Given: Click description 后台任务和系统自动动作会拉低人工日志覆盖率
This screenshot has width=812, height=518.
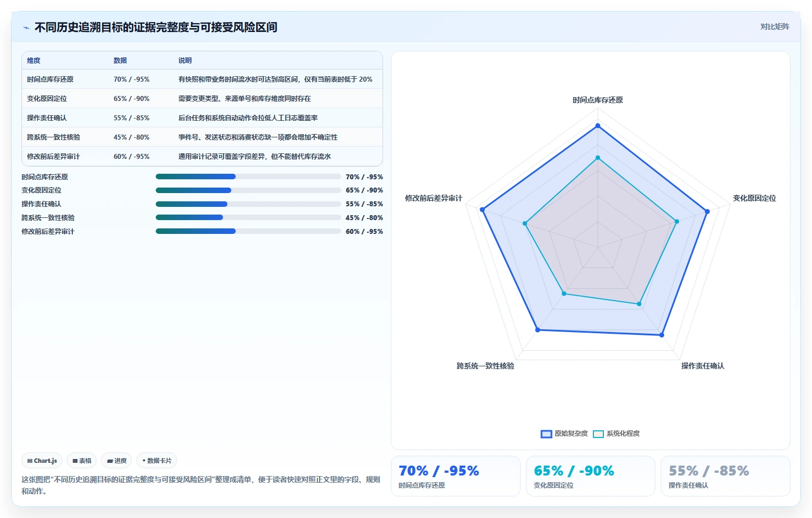Looking at the screenshot, I should (x=248, y=118).
